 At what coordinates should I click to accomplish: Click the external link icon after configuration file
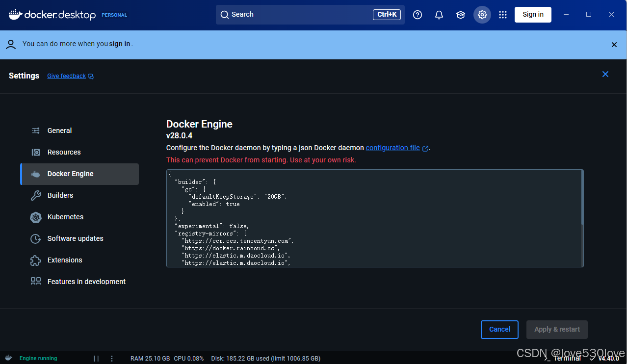tap(425, 148)
